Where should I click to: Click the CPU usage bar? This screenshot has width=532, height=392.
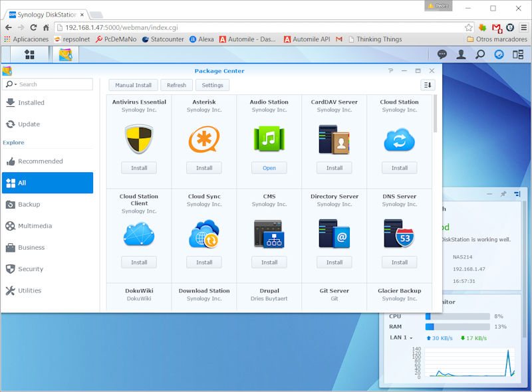point(458,316)
